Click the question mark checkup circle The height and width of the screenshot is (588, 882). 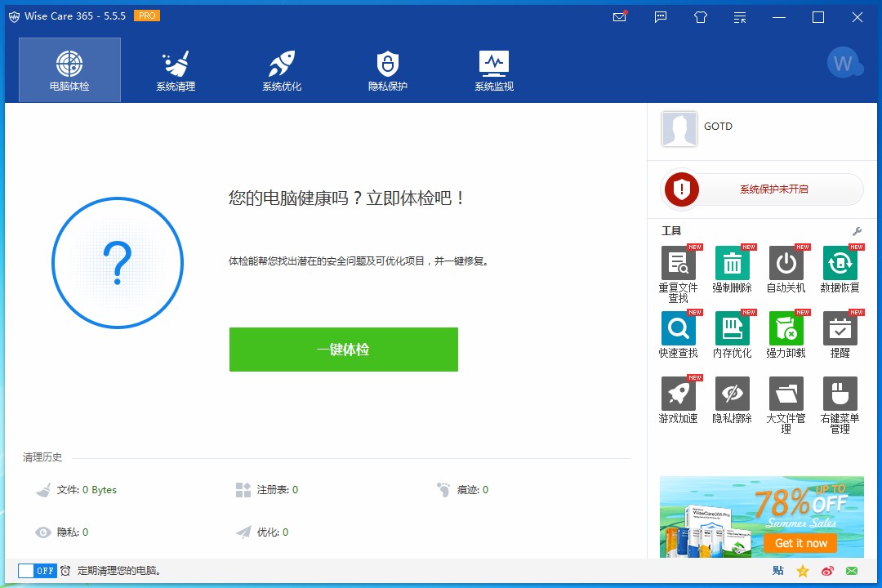tap(118, 263)
